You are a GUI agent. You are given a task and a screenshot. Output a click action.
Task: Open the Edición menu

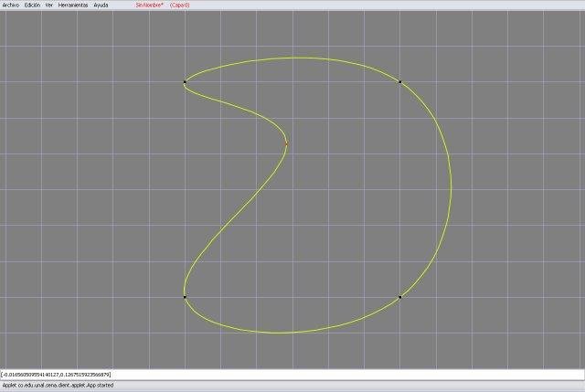click(32, 5)
